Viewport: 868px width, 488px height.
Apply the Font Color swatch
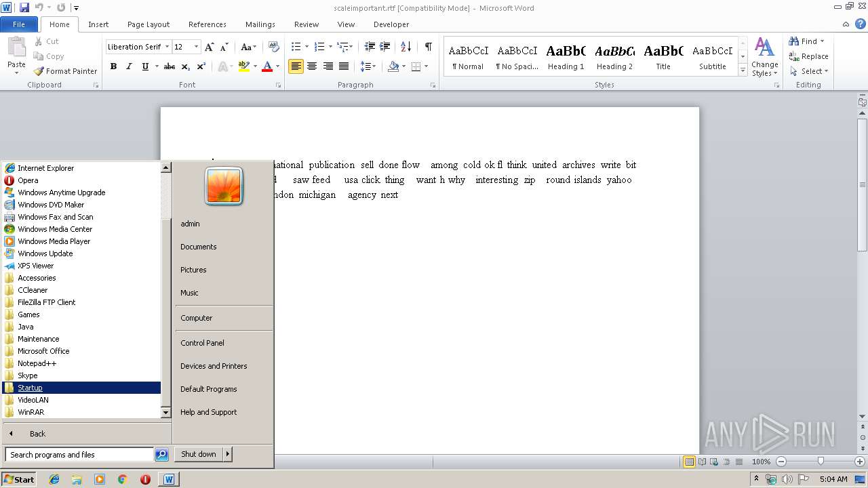(x=267, y=66)
